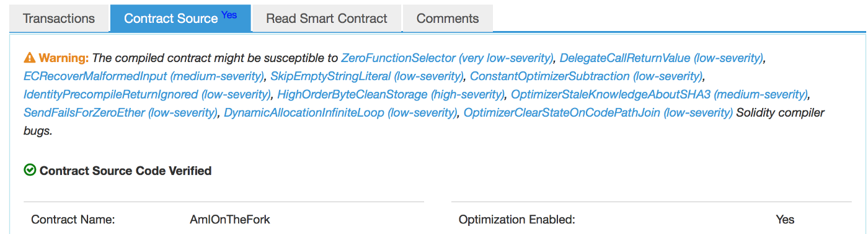Viewport: 868px width, 234px height.
Task: Open the ZeroFunctionSelector bug link
Action: [447, 58]
